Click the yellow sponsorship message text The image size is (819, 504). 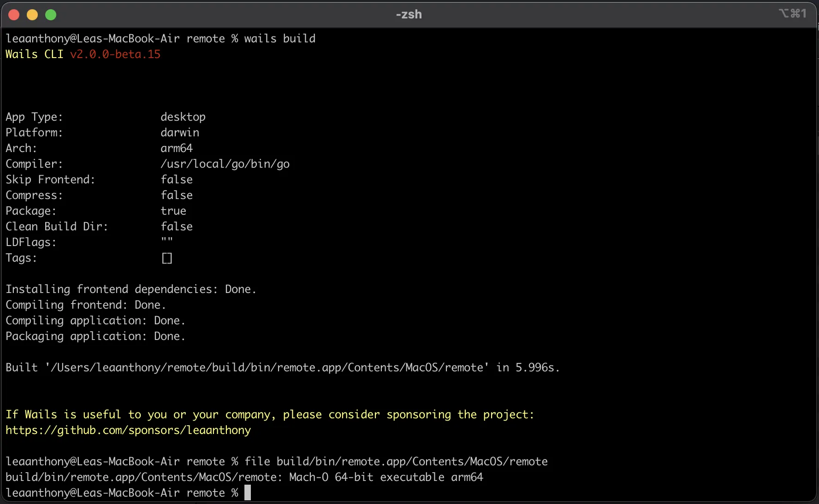(x=269, y=415)
